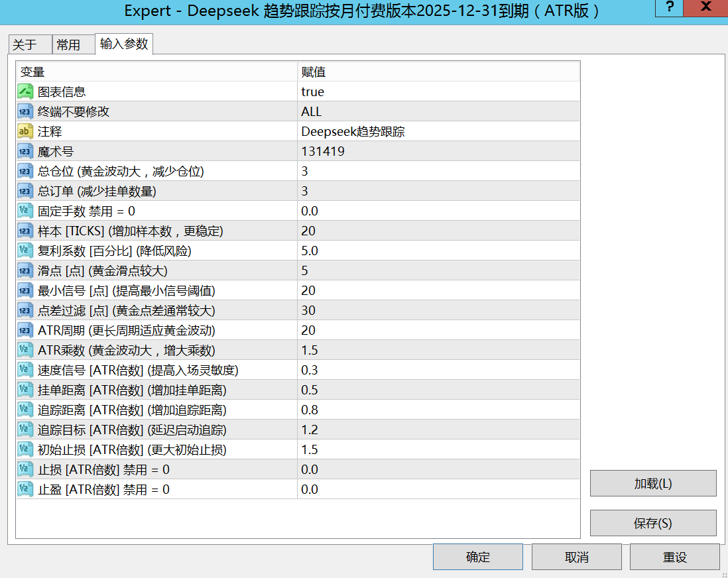This screenshot has width=728, height=578.
Task: Click the ½ icon beside ATR乘数
Action: (25, 350)
